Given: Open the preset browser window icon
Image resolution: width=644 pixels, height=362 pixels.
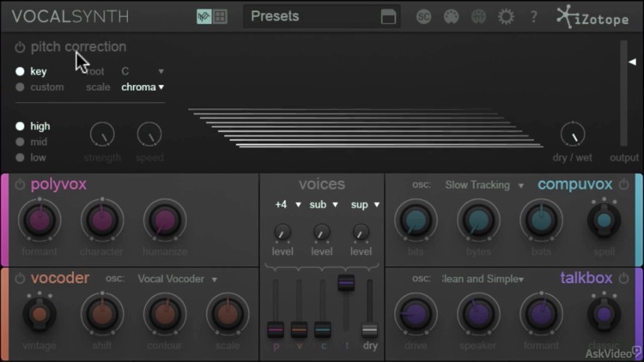Looking at the screenshot, I should (x=388, y=16).
